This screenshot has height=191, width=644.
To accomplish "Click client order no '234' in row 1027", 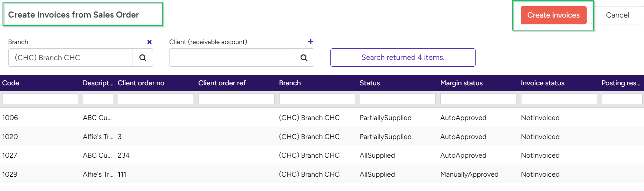I will (x=124, y=155).
